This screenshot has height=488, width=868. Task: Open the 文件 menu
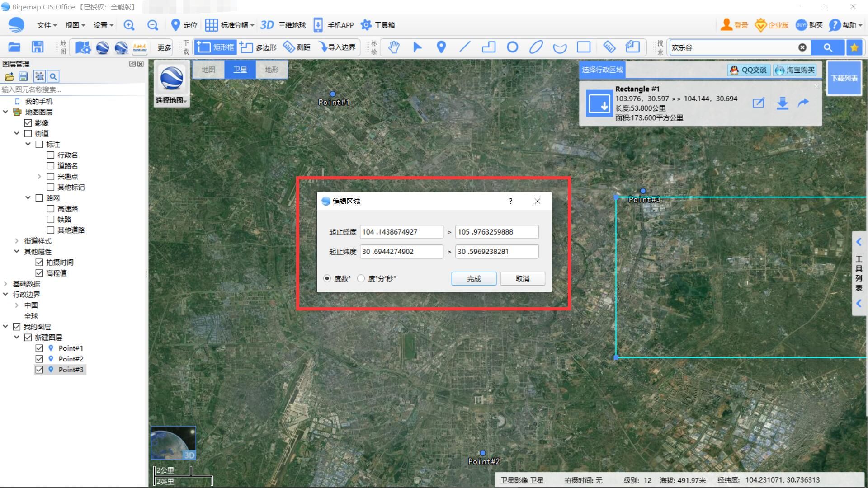[x=47, y=25]
